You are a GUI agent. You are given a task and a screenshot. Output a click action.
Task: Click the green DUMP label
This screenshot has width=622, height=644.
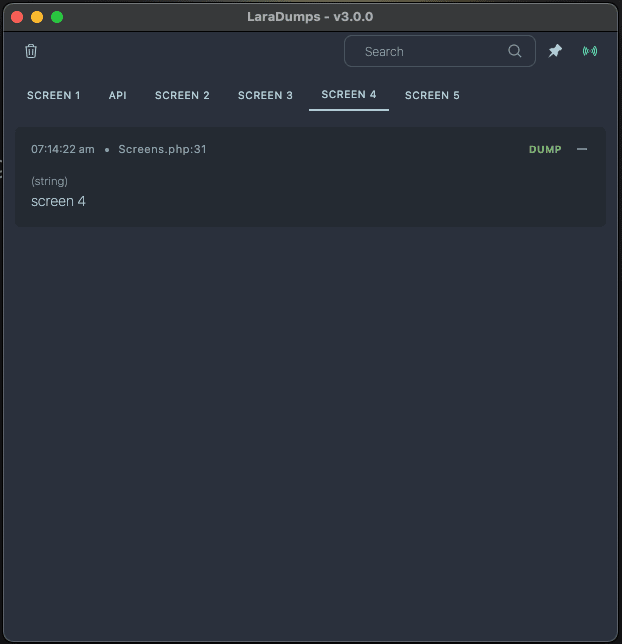coord(545,150)
